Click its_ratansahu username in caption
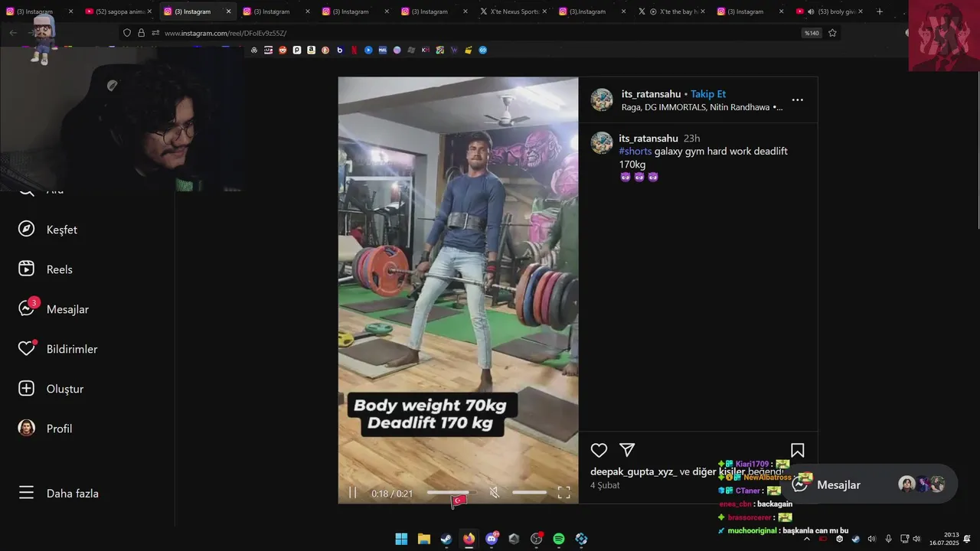 648,139
